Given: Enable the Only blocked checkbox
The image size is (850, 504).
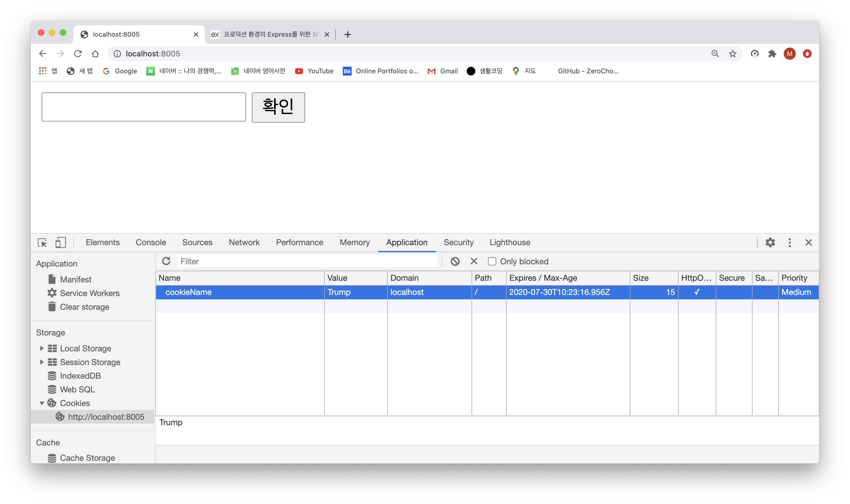Looking at the screenshot, I should tap(492, 261).
